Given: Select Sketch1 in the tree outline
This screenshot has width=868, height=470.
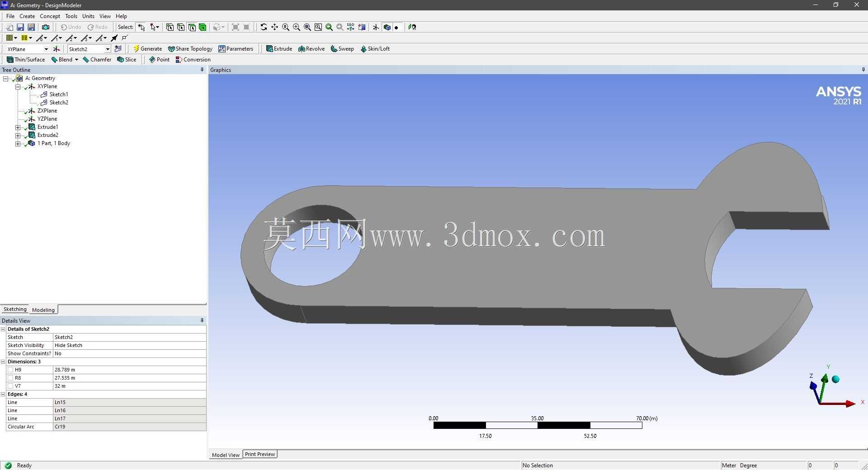Looking at the screenshot, I should (59, 94).
